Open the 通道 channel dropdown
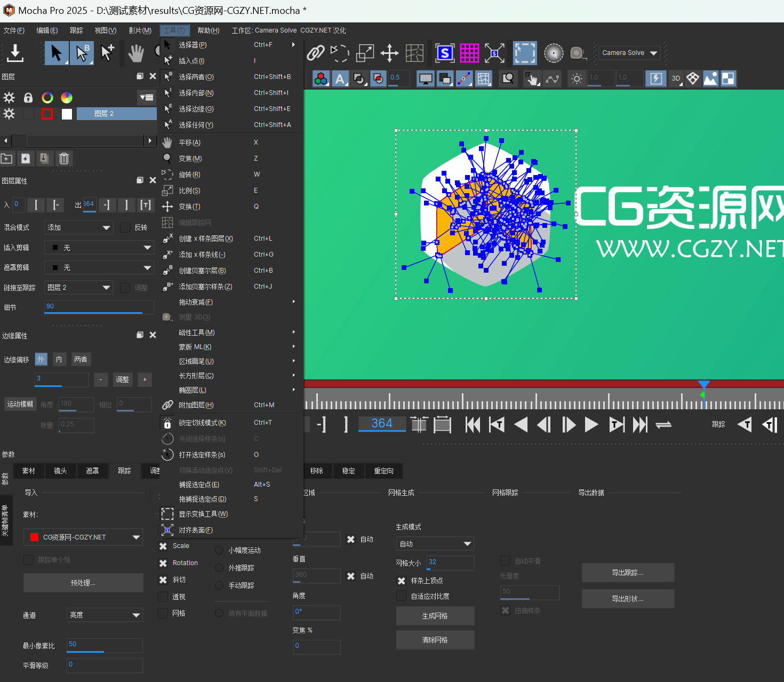Image resolution: width=784 pixels, height=682 pixels. pos(105,615)
